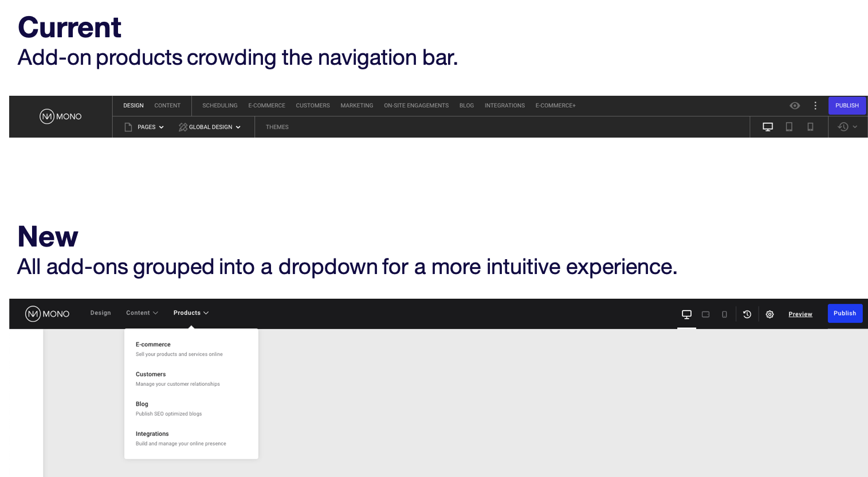This screenshot has height=477, width=868.
Task: Open the SCHEDULING tab
Action: click(x=220, y=105)
